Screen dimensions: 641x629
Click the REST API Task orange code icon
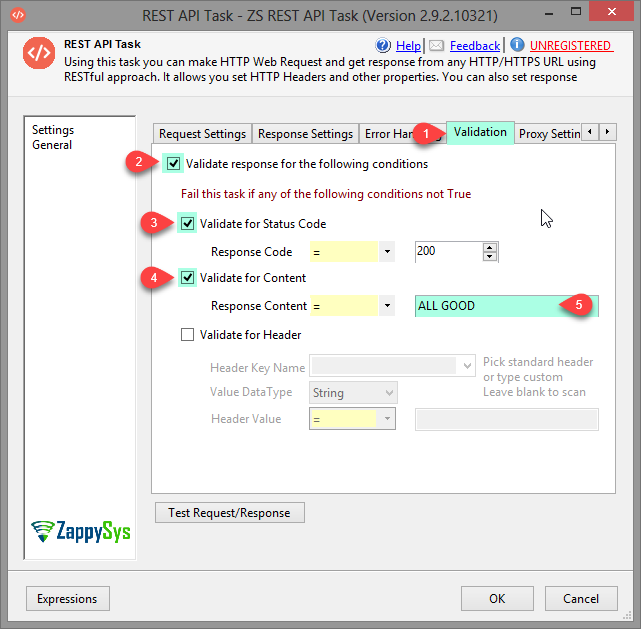[39, 53]
